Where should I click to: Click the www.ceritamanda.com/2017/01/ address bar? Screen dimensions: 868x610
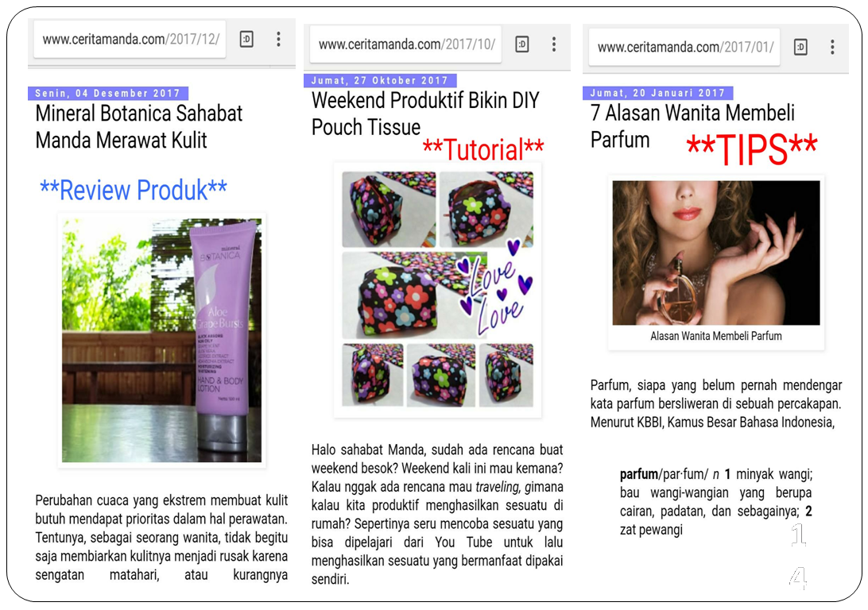click(x=684, y=47)
